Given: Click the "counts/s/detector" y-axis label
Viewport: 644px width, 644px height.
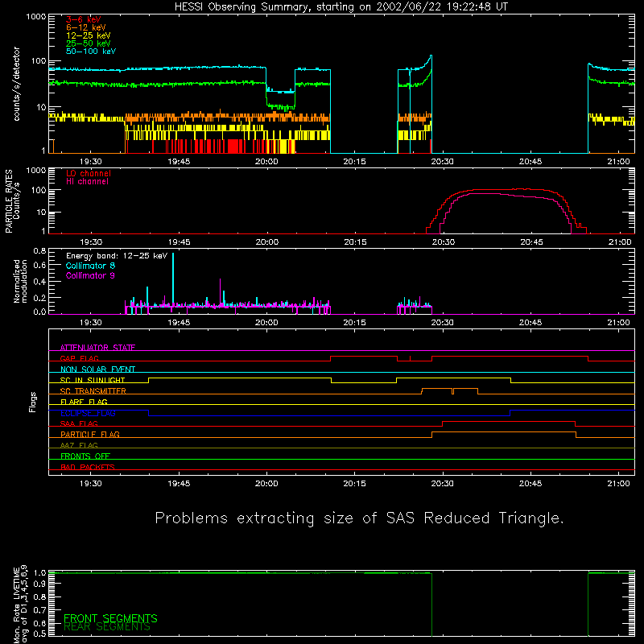Looking at the screenshot, I should 16,84.
